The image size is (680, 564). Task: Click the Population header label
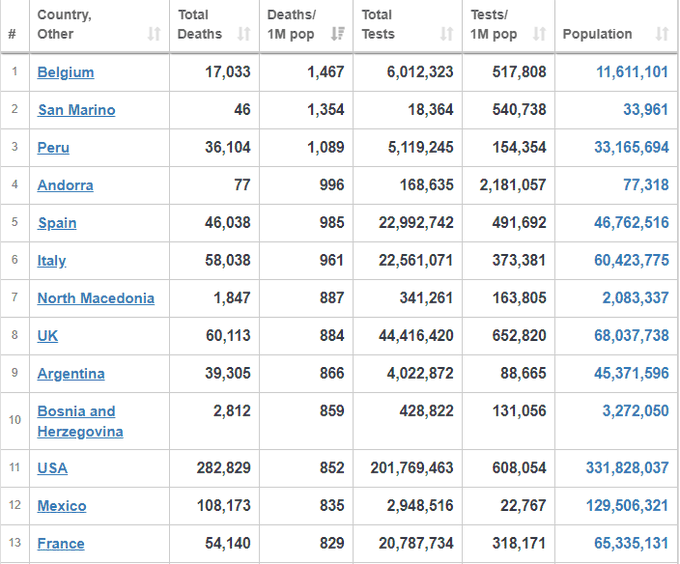pyautogui.click(x=597, y=34)
